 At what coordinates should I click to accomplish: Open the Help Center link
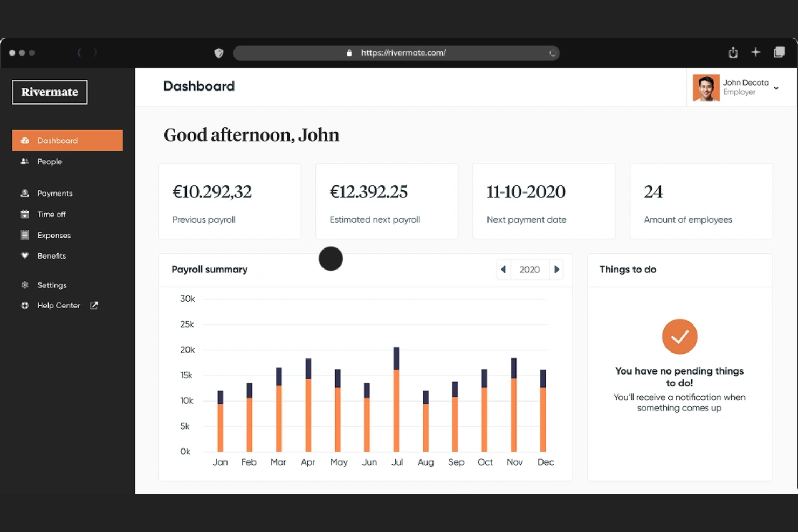click(58, 305)
